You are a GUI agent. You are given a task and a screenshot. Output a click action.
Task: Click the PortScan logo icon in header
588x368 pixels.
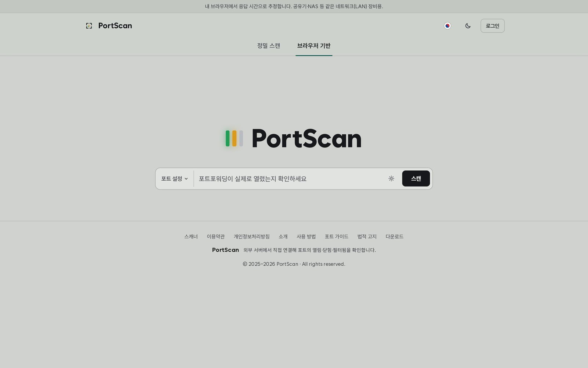click(89, 26)
